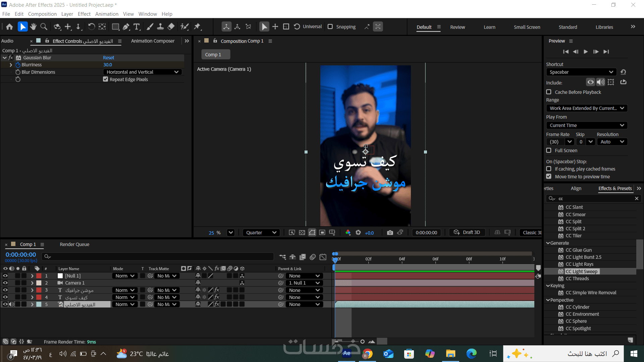Select the Zoom tool in toolbar
This screenshot has height=362, width=644.
click(44, 27)
